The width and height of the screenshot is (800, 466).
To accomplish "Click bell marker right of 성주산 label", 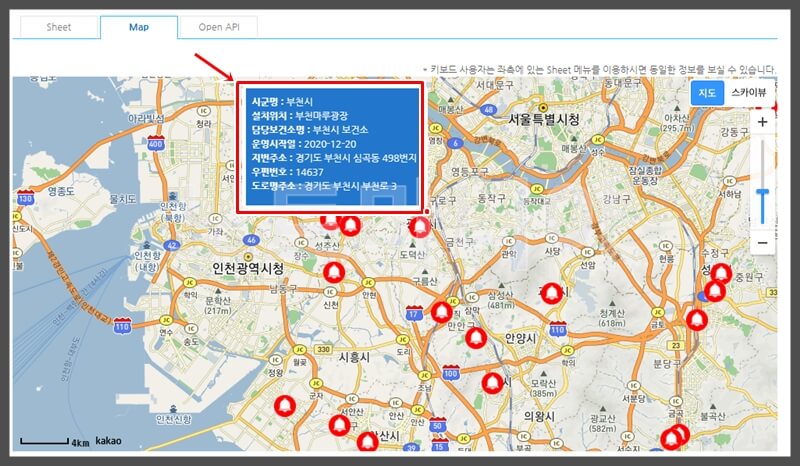I will 350,225.
